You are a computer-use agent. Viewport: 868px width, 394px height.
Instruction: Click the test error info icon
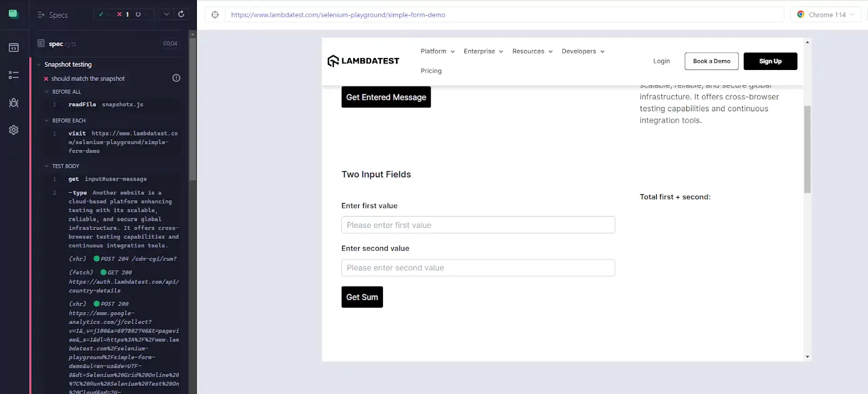coord(176,78)
